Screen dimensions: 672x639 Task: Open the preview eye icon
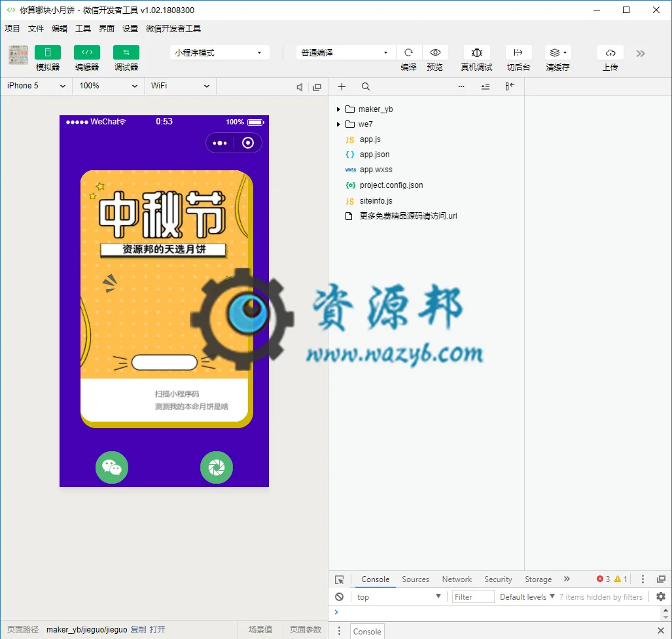tap(435, 52)
